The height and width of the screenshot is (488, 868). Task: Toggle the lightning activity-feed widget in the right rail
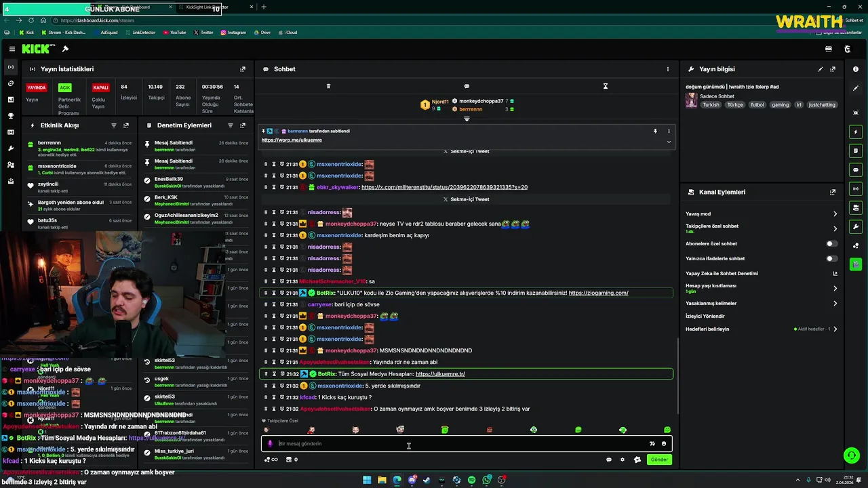(856, 131)
